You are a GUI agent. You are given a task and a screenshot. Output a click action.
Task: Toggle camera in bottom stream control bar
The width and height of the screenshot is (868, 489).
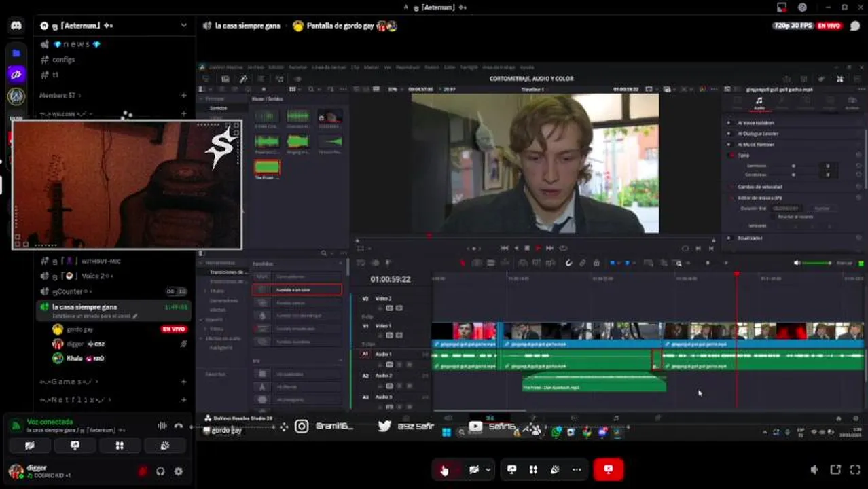474,469
